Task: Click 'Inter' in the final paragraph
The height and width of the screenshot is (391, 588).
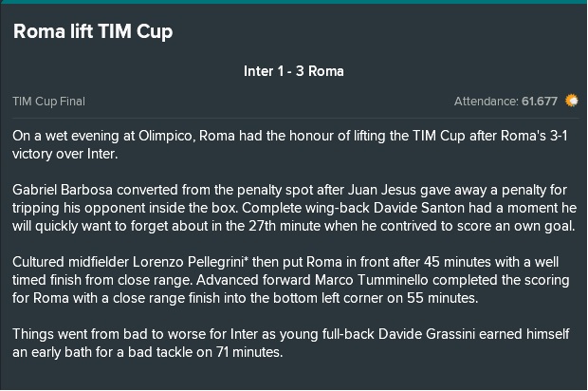Action: tap(245, 334)
